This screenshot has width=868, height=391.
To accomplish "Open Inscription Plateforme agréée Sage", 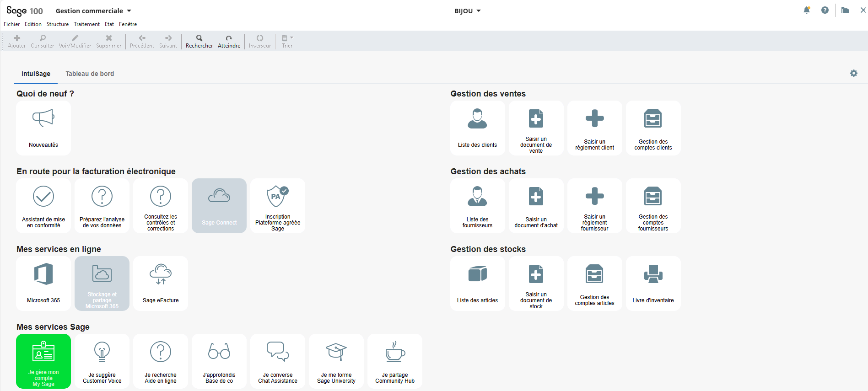I will [x=278, y=205].
